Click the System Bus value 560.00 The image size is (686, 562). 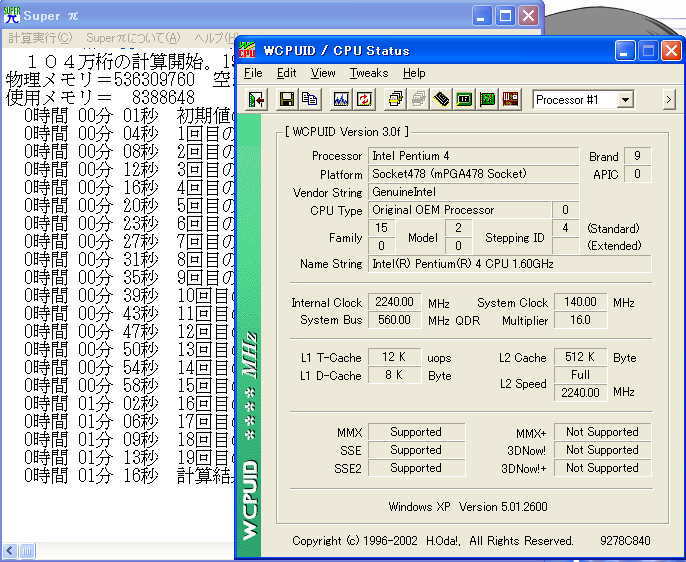395,320
